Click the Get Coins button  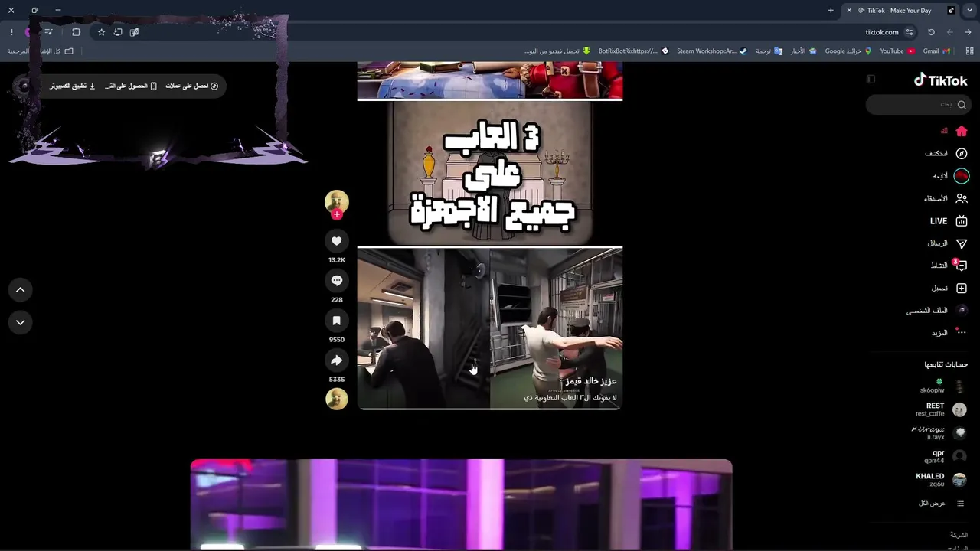click(192, 86)
